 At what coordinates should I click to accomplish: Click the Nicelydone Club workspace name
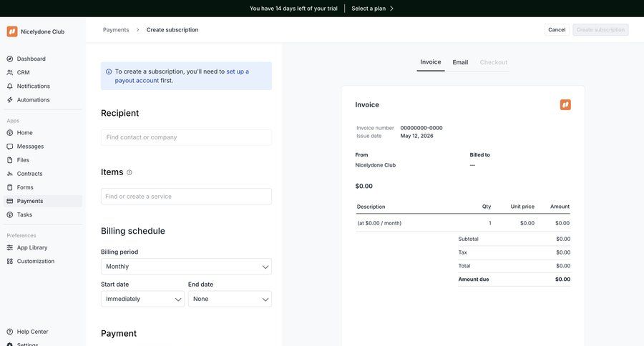click(x=43, y=31)
